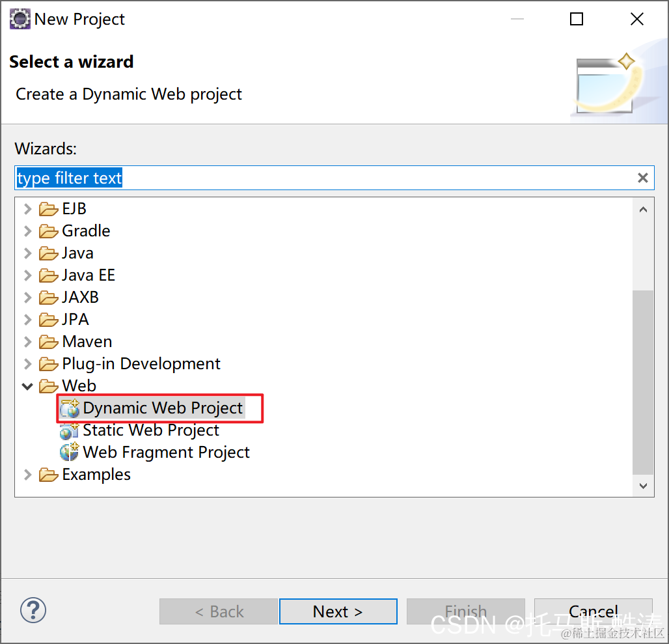The image size is (669, 644).
Task: Select the Java EE label in the tree
Action: pyautogui.click(x=89, y=275)
